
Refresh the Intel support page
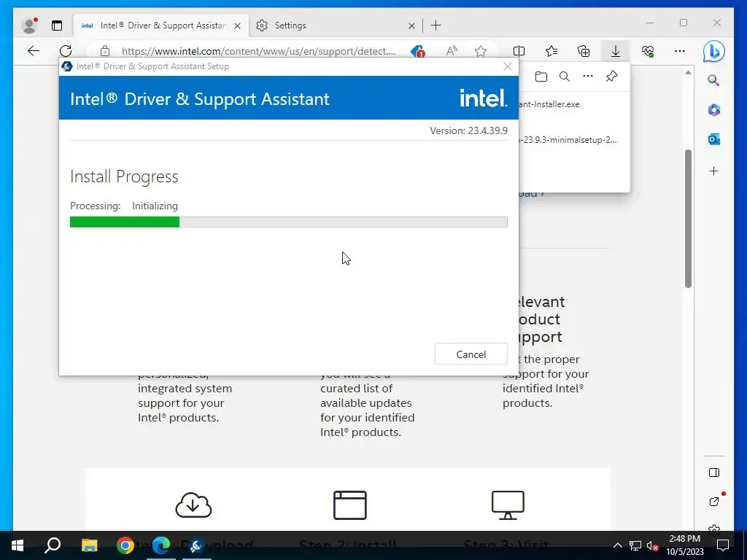[66, 51]
